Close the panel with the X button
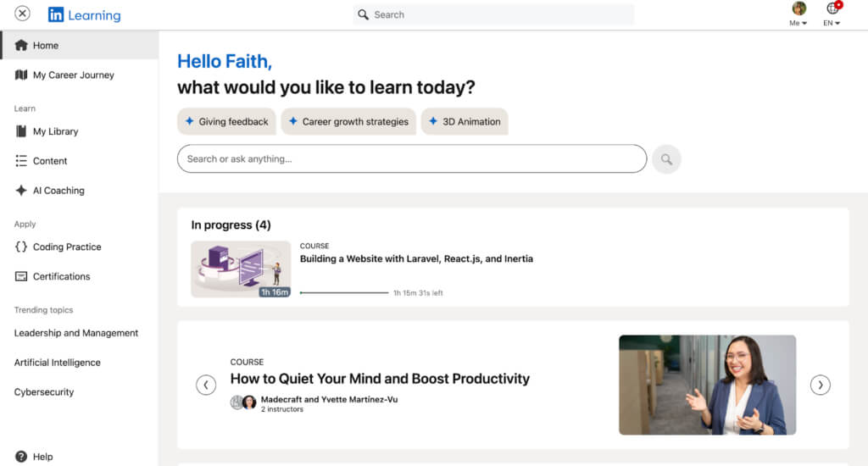Screen dimensions: 868x466 point(22,14)
